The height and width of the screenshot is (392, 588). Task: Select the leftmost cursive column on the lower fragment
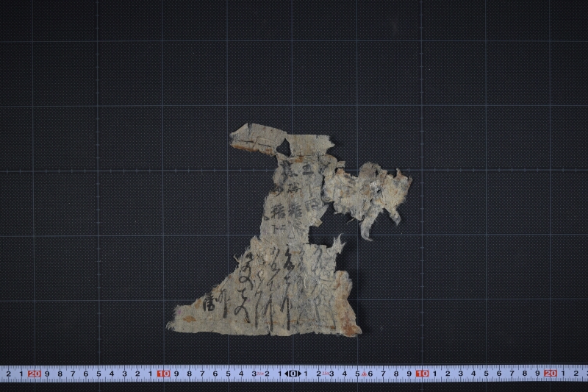tap(244, 288)
